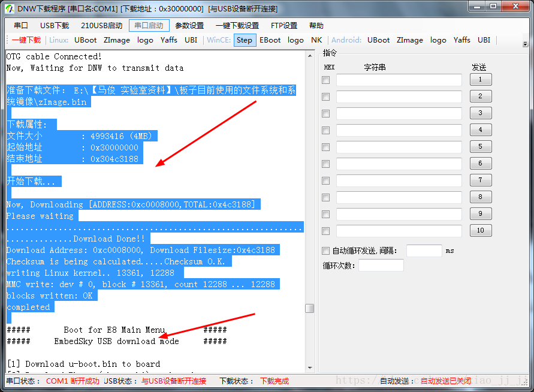
Task: Select the 串口启动 menu item
Action: click(149, 26)
